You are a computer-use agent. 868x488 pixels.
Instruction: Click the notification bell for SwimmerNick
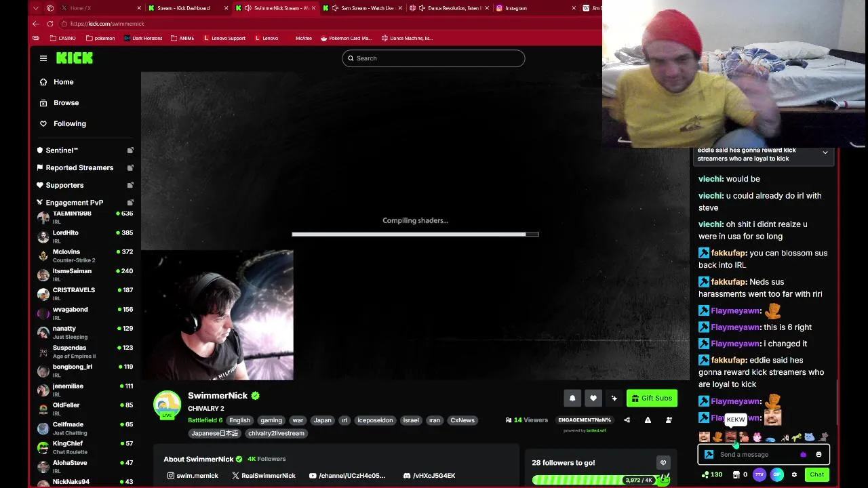[x=572, y=399]
